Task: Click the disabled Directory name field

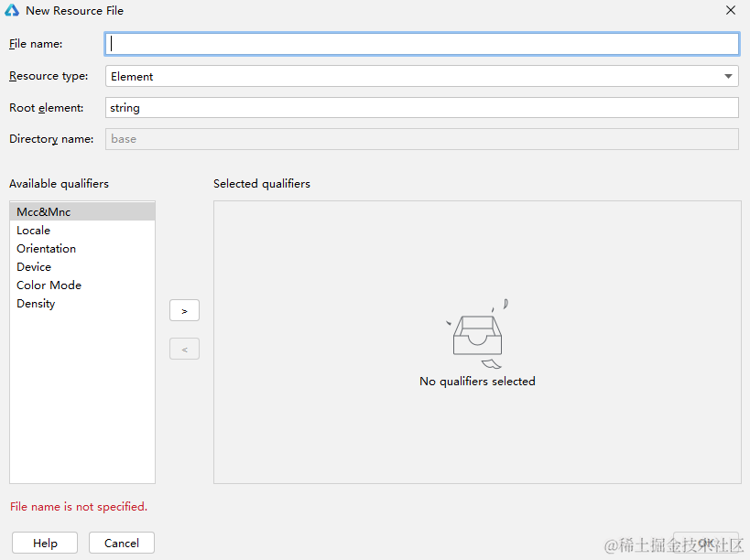Action: point(421,138)
